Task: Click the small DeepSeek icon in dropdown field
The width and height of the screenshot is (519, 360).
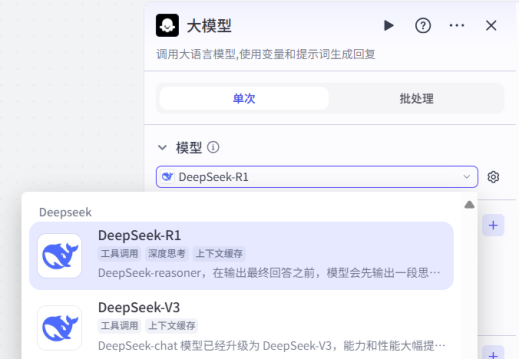Action: (167, 177)
